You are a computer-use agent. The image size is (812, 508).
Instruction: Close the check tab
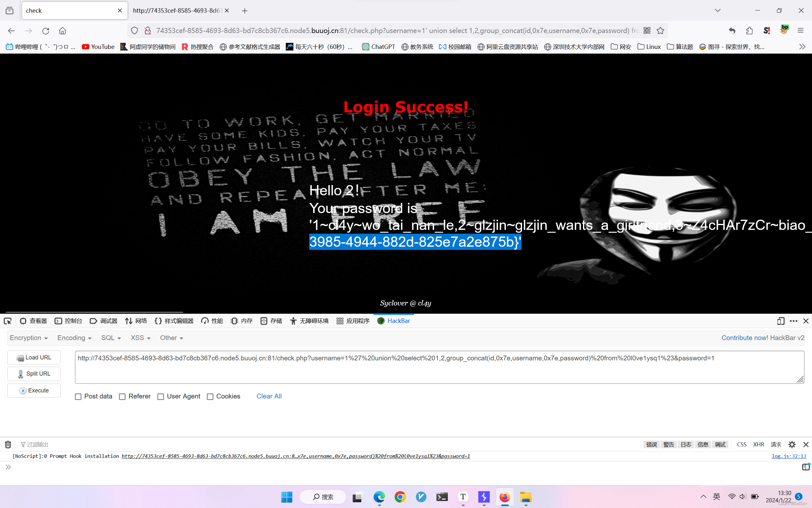pos(120,10)
